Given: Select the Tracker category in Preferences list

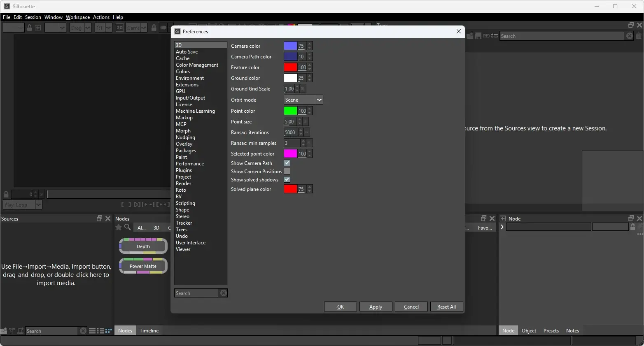Looking at the screenshot, I should pos(184,223).
